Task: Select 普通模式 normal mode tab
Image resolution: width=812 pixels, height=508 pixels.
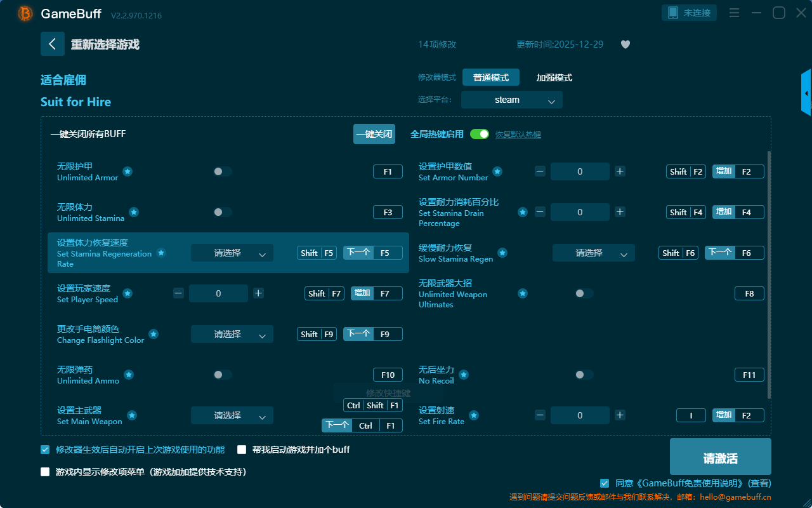Action: [x=490, y=77]
